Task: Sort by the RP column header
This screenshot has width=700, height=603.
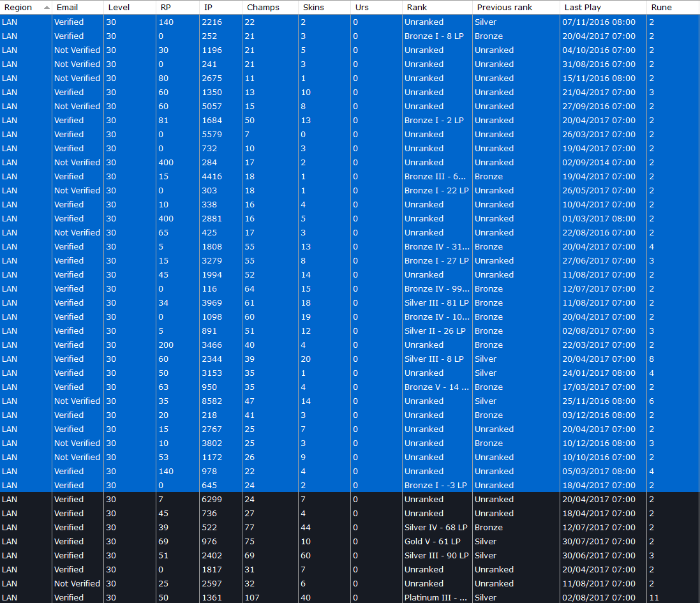Action: coord(177,7)
